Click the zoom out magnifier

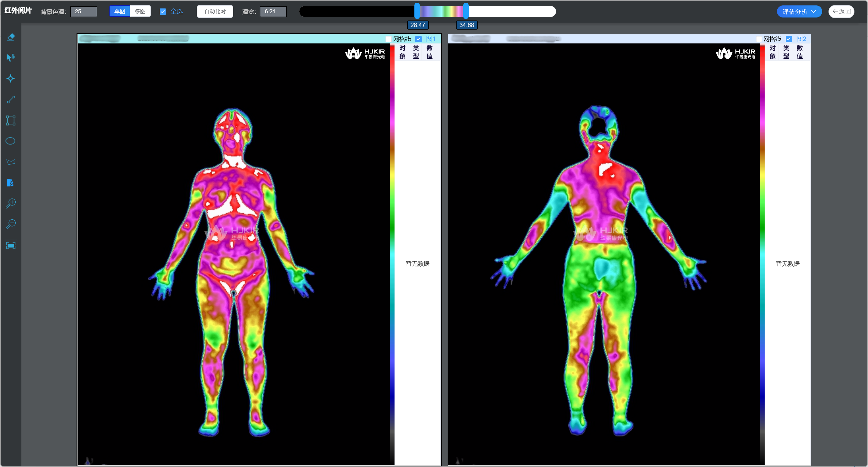coord(11,224)
